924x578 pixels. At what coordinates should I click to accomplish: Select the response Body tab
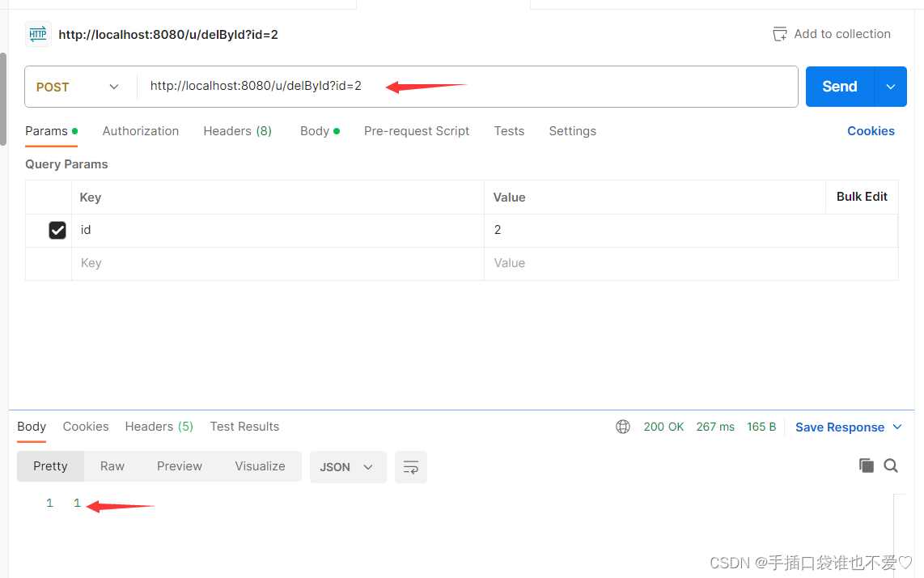tap(32, 427)
